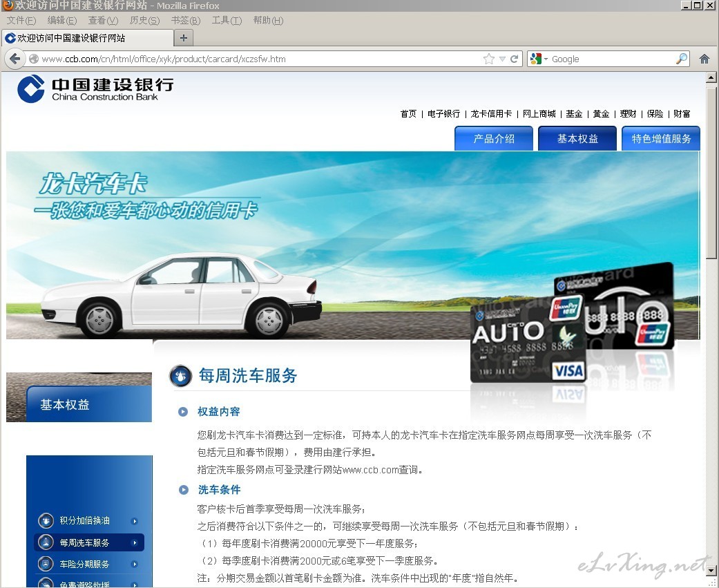The image size is (719, 588).
Task: Switch to the 基本权益 tab
Action: point(577,138)
